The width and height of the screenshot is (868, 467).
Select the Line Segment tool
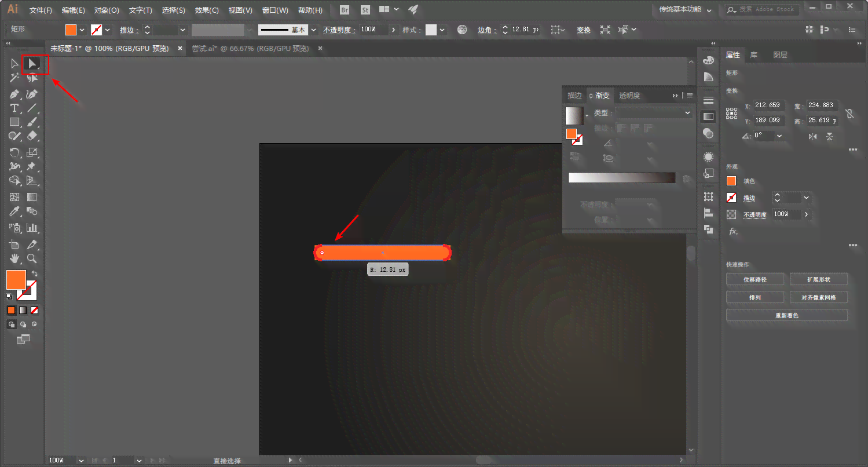click(32, 108)
